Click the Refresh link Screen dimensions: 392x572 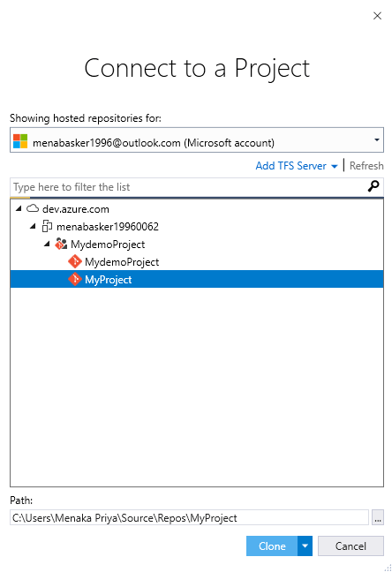[x=366, y=166]
